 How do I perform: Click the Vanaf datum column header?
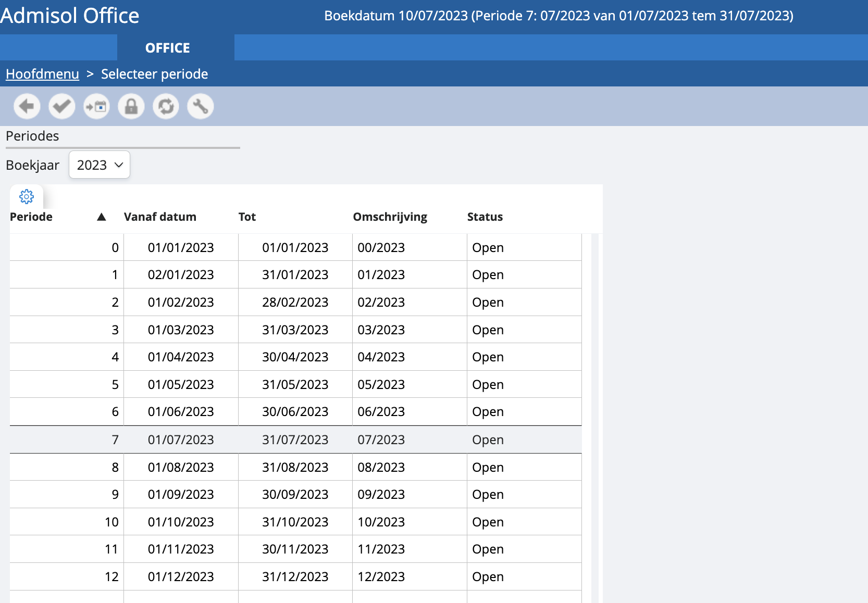click(x=160, y=217)
